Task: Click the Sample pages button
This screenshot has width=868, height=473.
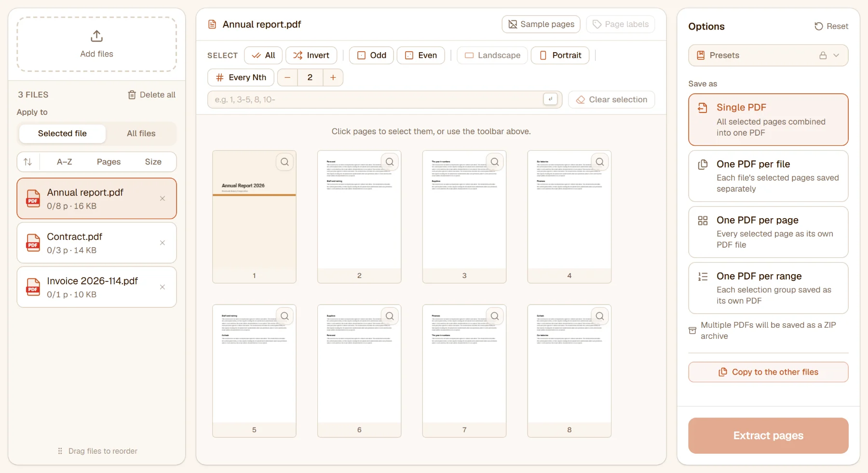Action: tap(541, 24)
